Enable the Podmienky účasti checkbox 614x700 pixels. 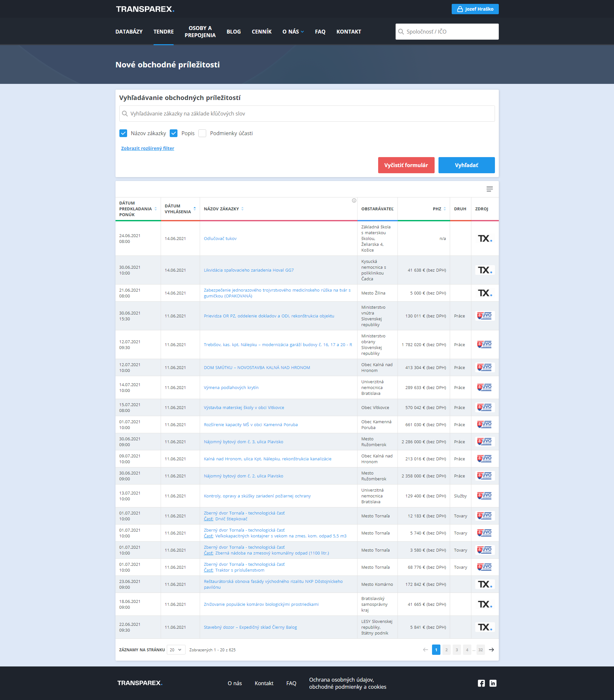coord(202,133)
